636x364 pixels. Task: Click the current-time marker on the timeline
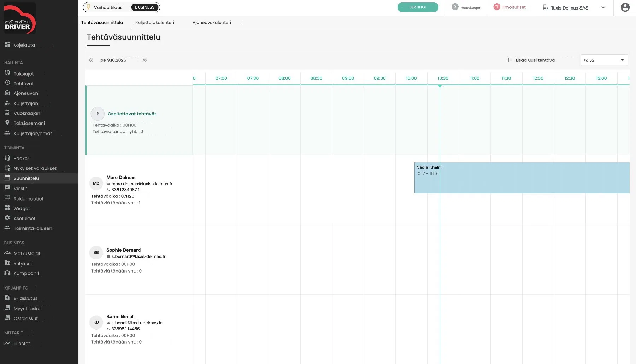(x=440, y=86)
